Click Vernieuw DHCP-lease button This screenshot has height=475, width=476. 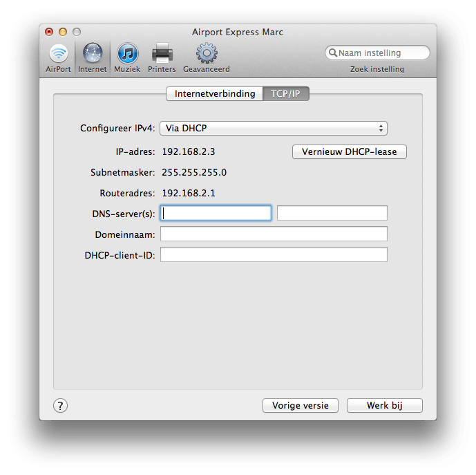tap(350, 151)
